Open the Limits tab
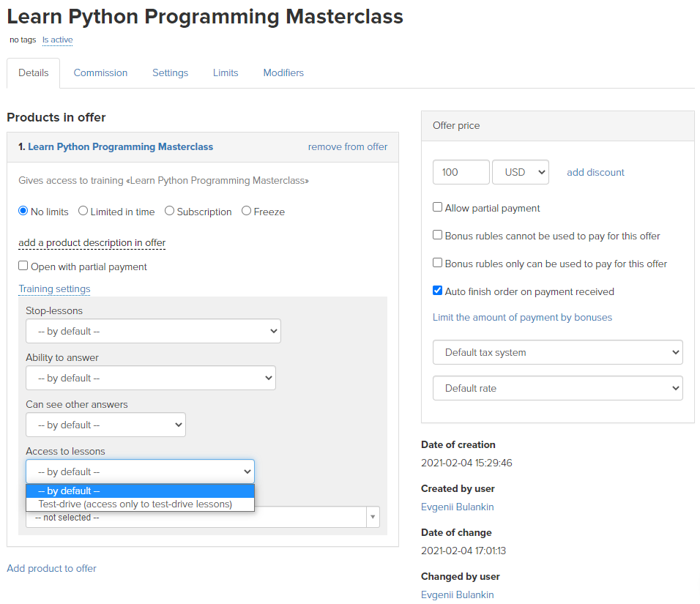This screenshot has width=700, height=604. click(226, 72)
